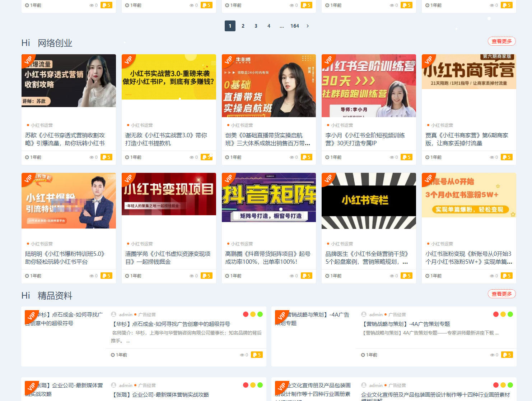The width and height of the screenshot is (532, 401).
Task: Click the pagination ellipsis between 4 and 164
Action: [281, 26]
